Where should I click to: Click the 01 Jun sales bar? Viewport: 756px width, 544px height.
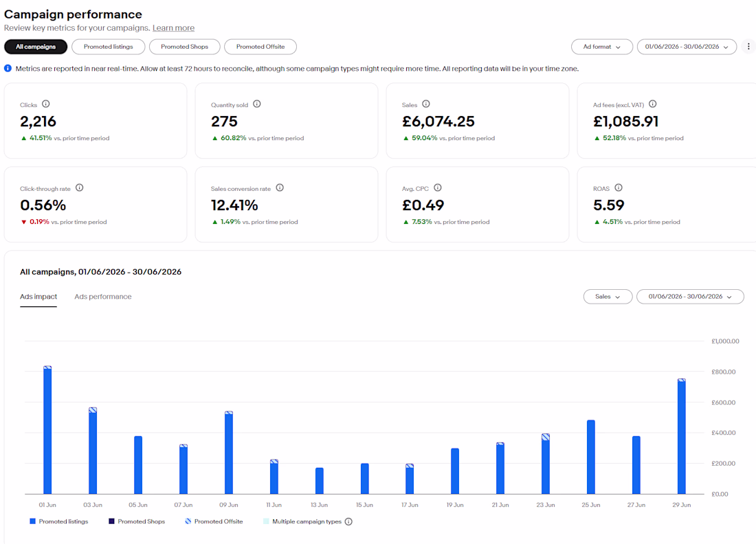click(47, 430)
